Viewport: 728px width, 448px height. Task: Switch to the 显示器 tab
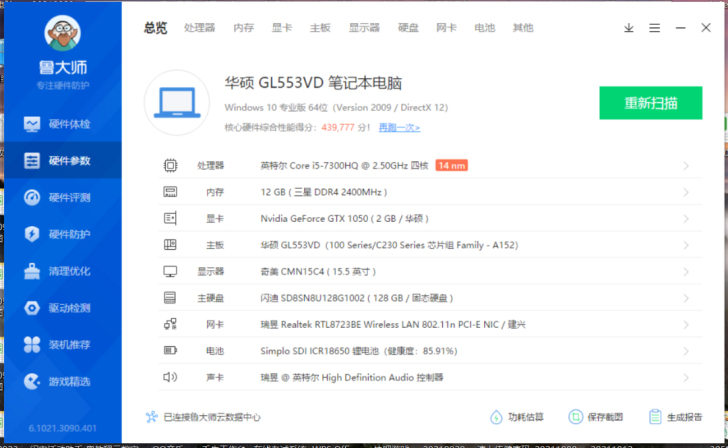tap(364, 28)
